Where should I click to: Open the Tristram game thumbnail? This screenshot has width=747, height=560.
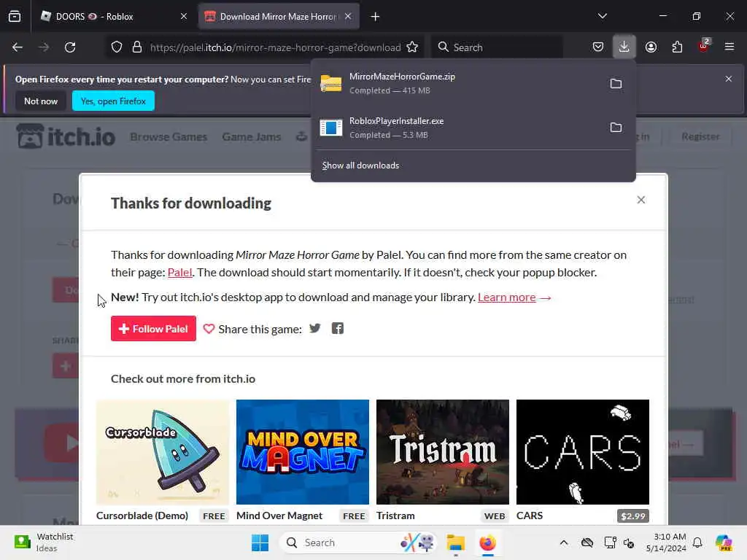[443, 452]
